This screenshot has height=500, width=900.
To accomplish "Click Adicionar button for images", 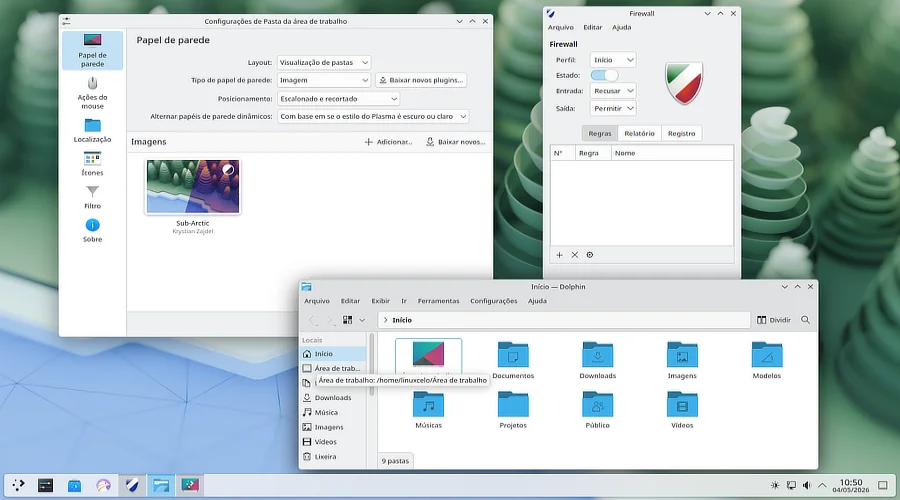I will [389, 142].
